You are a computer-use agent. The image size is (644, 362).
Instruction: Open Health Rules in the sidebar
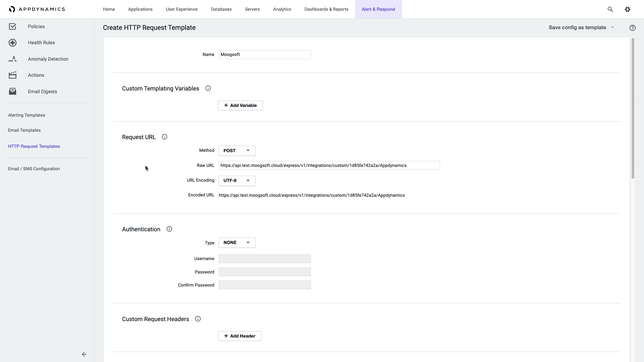coord(41,43)
